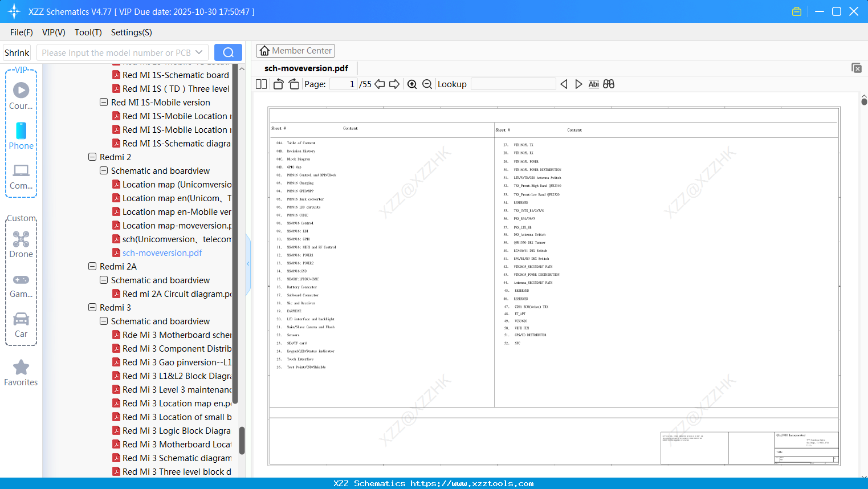The image size is (868, 489).
Task: Collapse Schematic and boardview under Redmi 3
Action: (104, 321)
